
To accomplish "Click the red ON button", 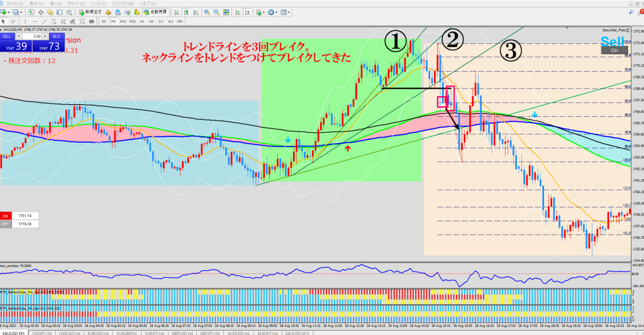I will [x=5, y=216].
